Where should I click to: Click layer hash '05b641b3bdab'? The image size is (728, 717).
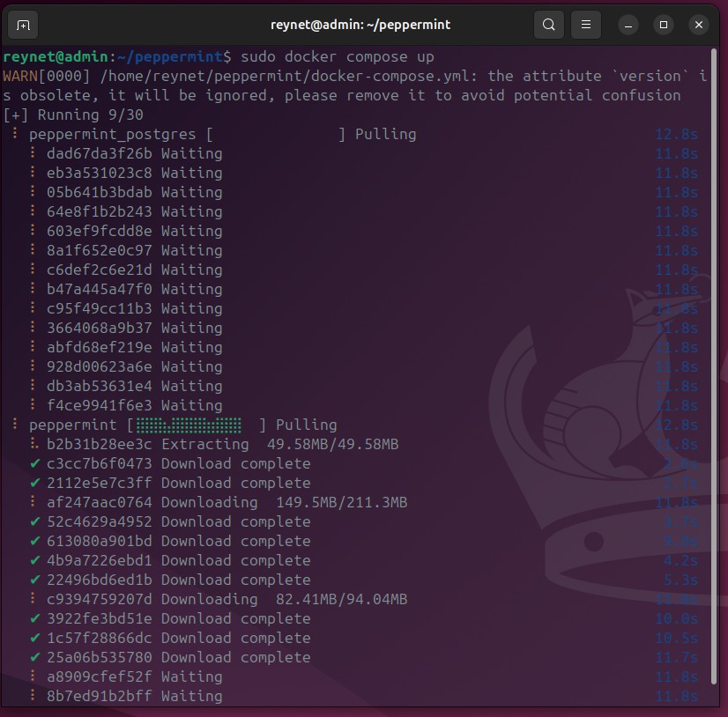point(100,193)
